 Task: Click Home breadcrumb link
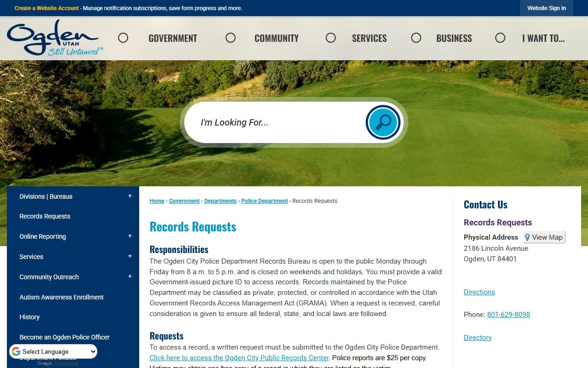(157, 201)
